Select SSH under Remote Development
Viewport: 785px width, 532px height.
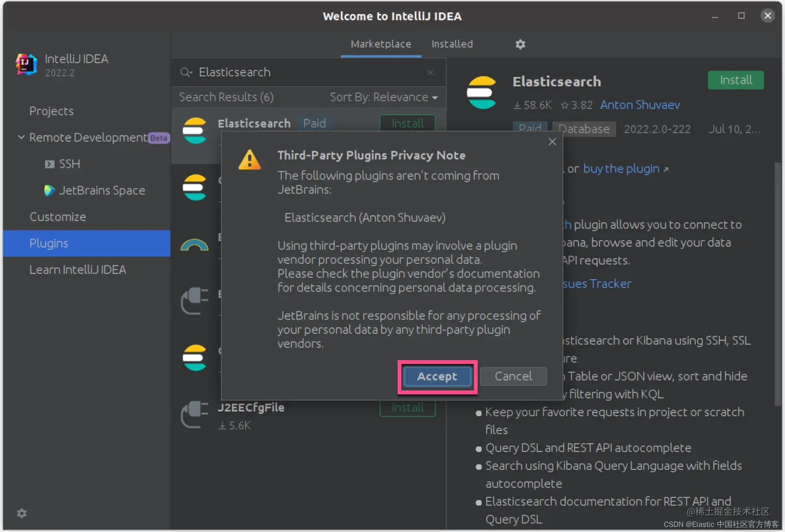[x=69, y=164]
